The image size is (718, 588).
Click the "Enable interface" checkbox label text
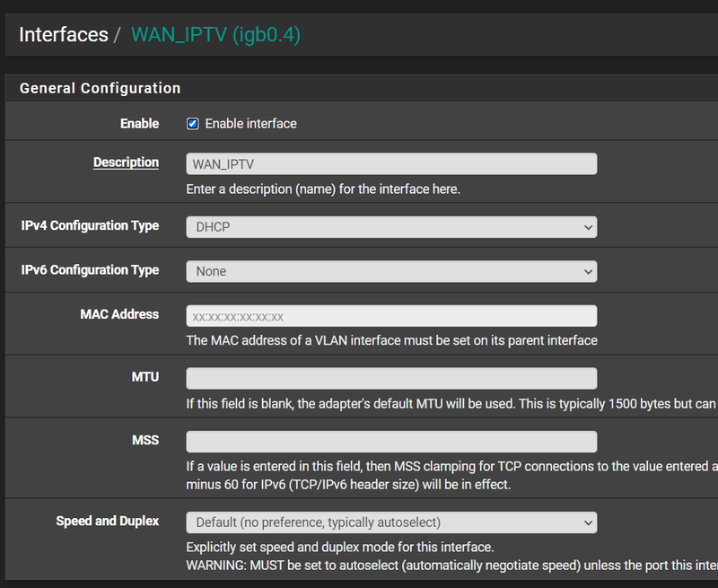[x=250, y=124]
